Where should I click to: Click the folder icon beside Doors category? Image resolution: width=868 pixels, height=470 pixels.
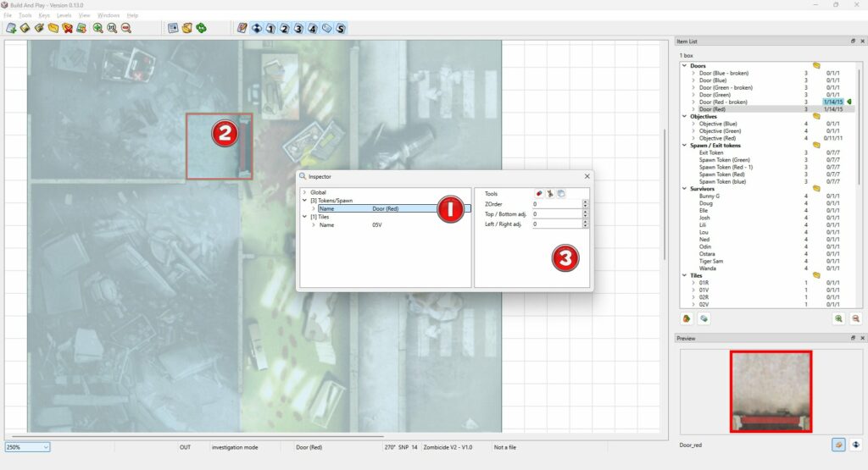816,65
